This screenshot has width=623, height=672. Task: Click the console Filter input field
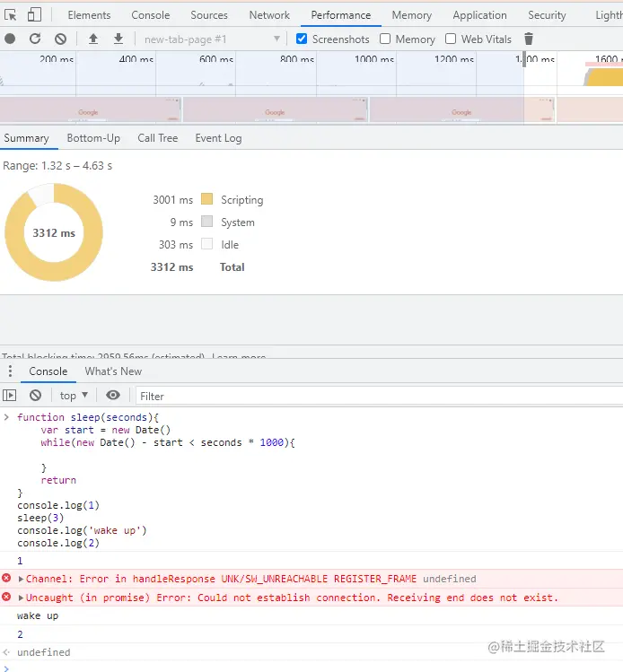tap(377, 396)
